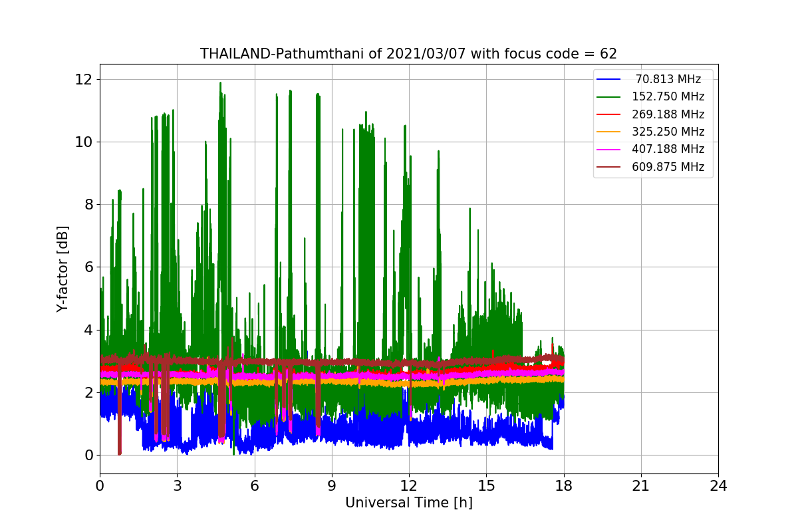Viewport: 798px width, 532px height.
Task: Click the x-axis tick label 6
Action: [254, 486]
